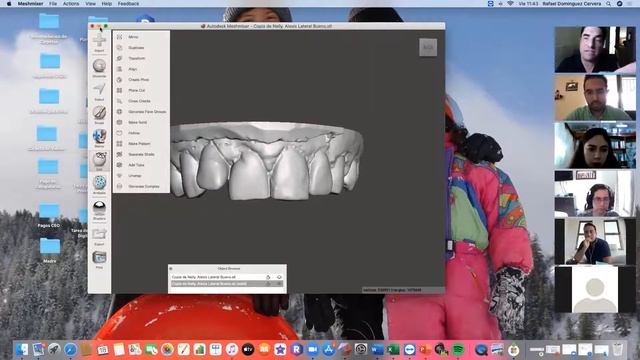Open the Pagos CEO folder on desktop
640x360 pixels.
[49, 215]
